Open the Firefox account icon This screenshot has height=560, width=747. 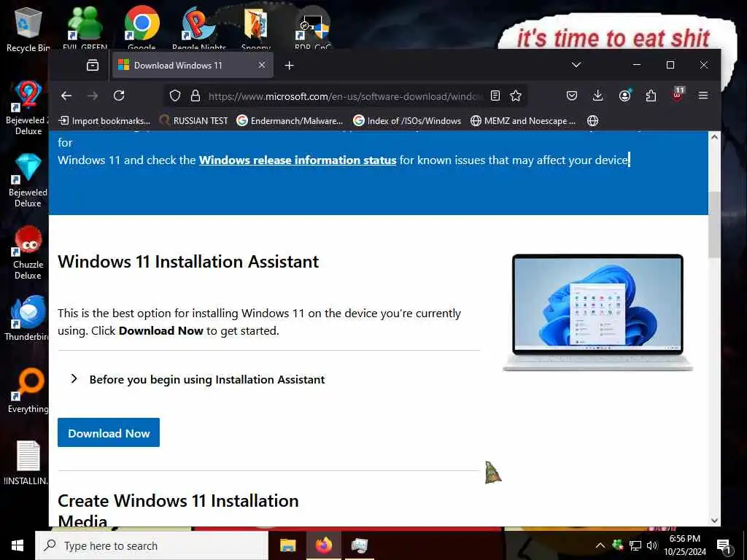point(624,96)
